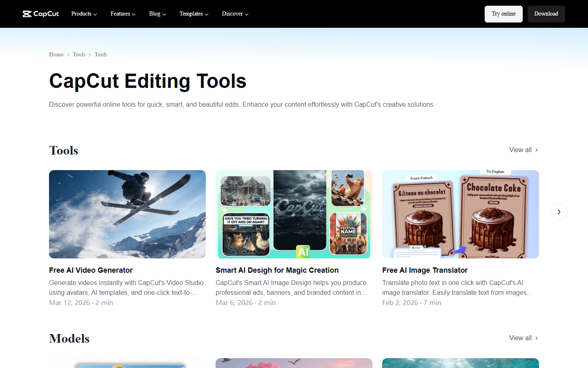Click the CapCut logo
The width and height of the screenshot is (588, 368).
coord(40,13)
